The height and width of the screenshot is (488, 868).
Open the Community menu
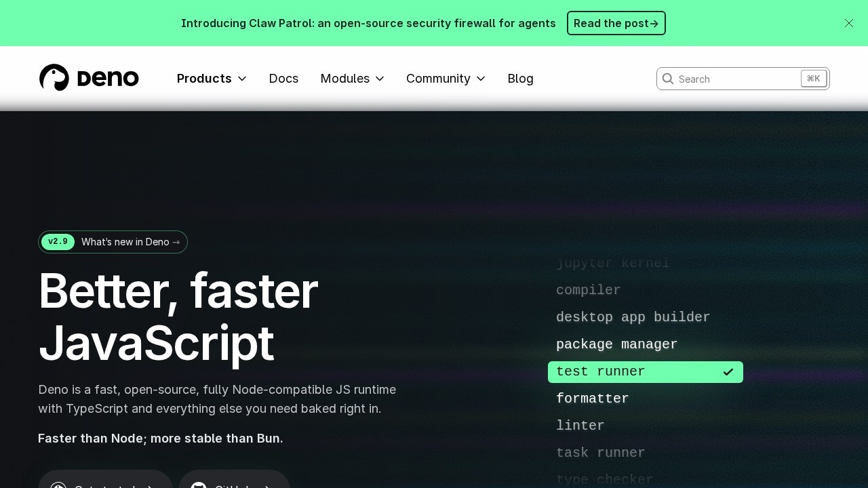pos(446,79)
